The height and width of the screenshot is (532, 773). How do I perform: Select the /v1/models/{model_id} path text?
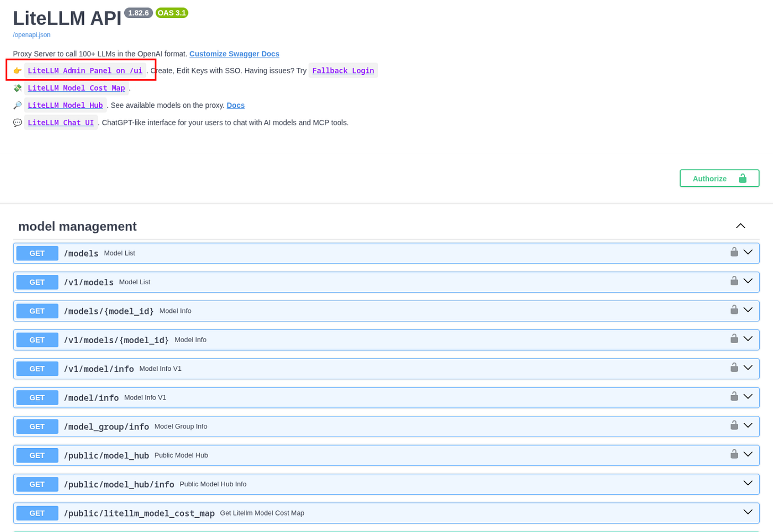click(116, 340)
